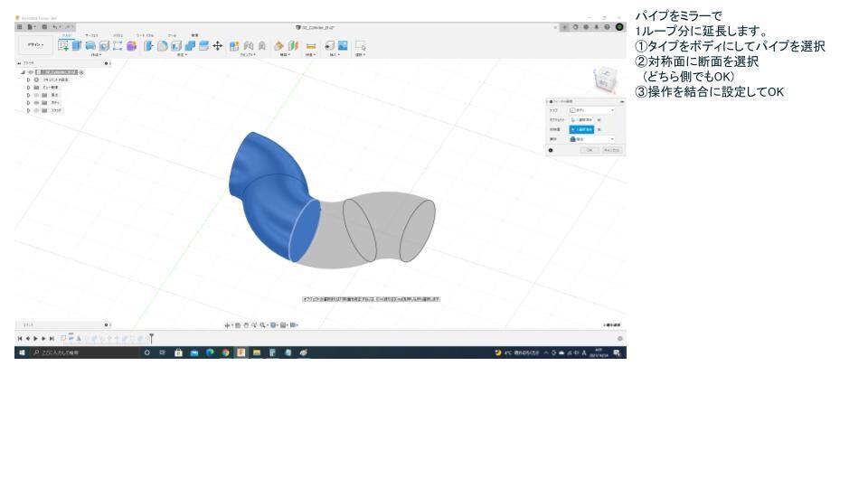Switch to the Mesh tab
The height and width of the screenshot is (488, 868).
[x=118, y=35]
